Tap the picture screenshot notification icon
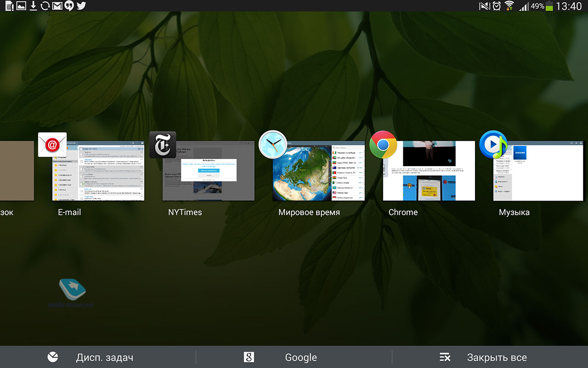The image size is (588, 368). pyautogui.click(x=21, y=6)
